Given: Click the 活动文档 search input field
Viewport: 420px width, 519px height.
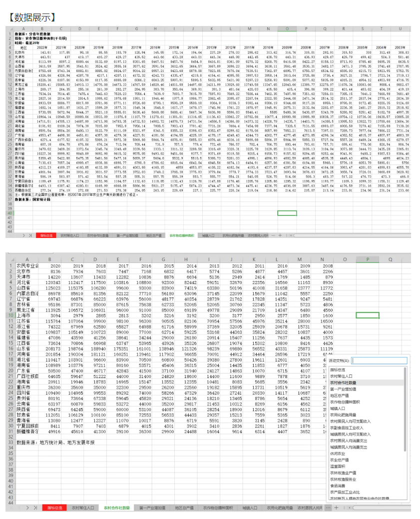Looking at the screenshot, I should pos(379,360).
